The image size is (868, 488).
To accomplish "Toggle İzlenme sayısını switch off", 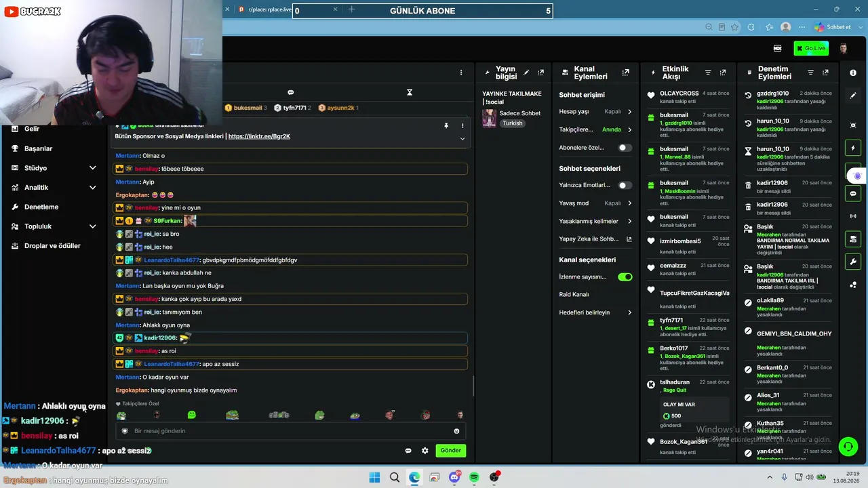I will click(625, 277).
